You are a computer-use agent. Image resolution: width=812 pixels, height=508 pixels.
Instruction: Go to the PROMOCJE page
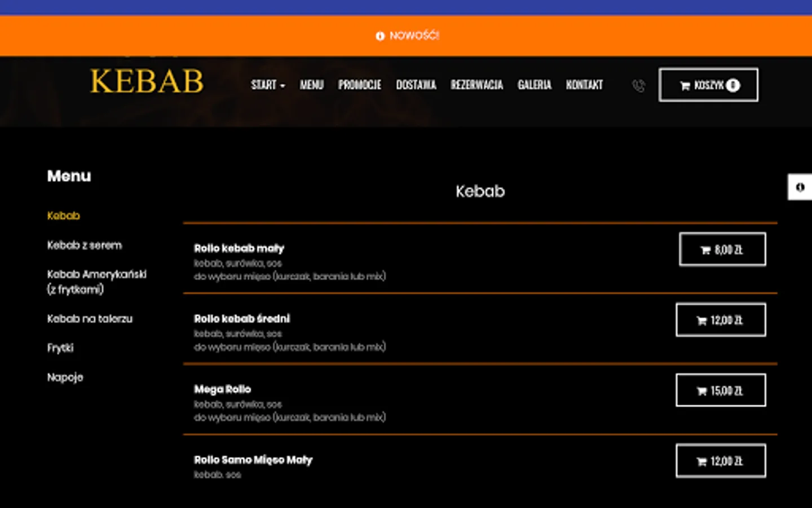pyautogui.click(x=360, y=85)
